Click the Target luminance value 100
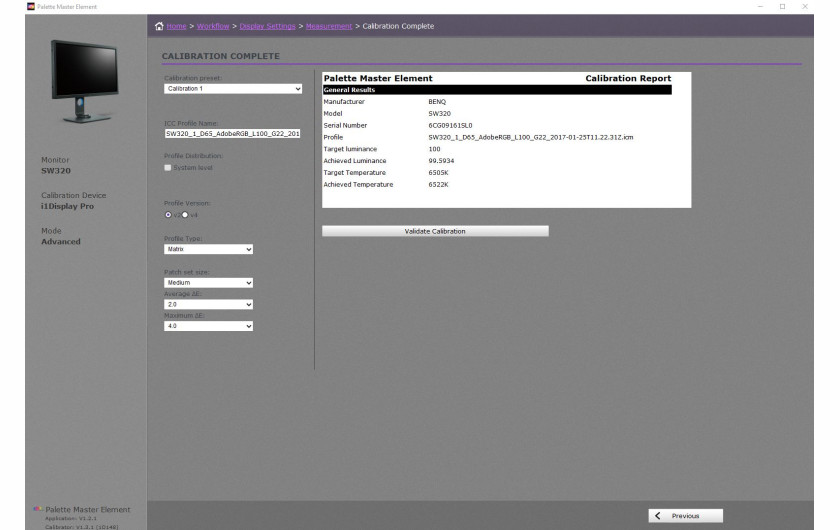 pyautogui.click(x=434, y=149)
